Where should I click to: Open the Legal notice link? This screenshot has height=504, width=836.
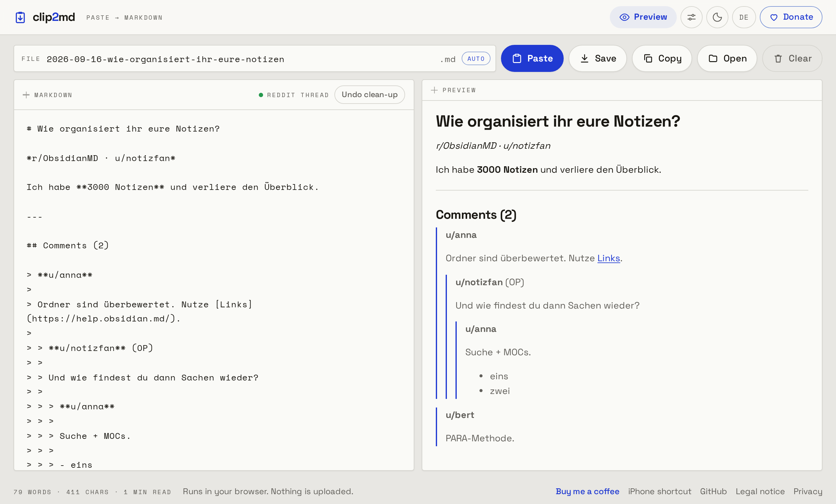(760, 491)
